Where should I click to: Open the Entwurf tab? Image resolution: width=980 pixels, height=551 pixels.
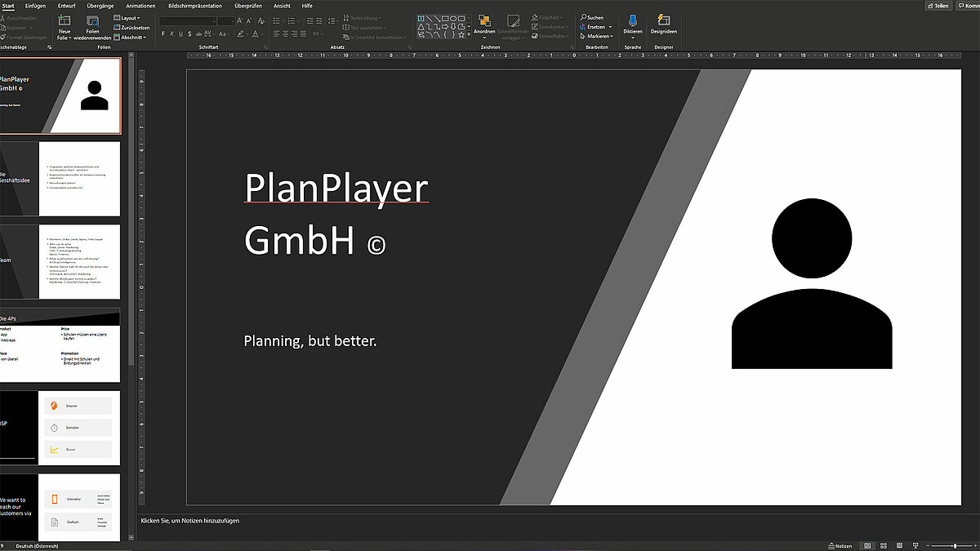[67, 5]
